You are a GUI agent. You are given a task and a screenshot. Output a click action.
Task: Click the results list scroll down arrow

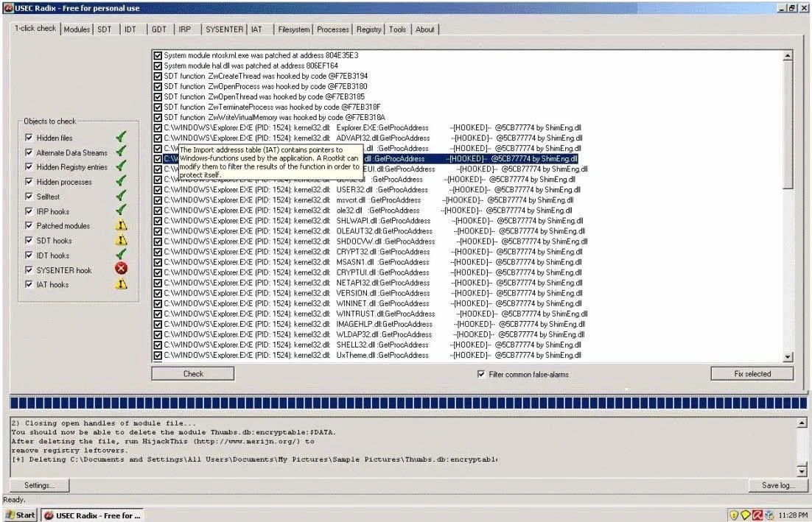pos(788,356)
